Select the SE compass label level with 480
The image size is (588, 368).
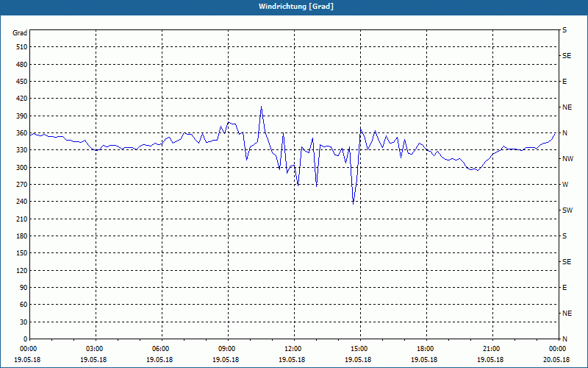pos(567,56)
